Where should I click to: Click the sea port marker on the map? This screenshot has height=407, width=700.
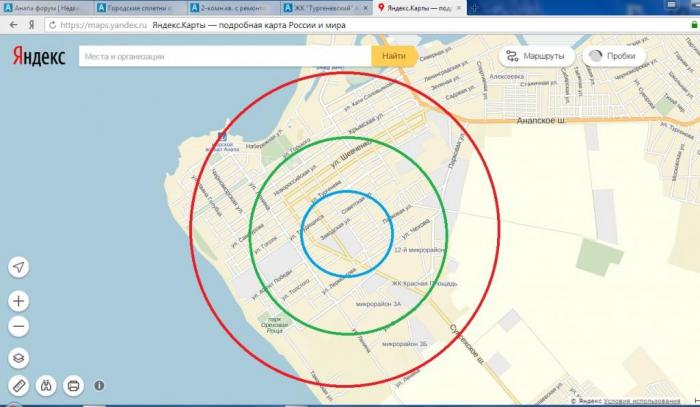tap(222, 136)
